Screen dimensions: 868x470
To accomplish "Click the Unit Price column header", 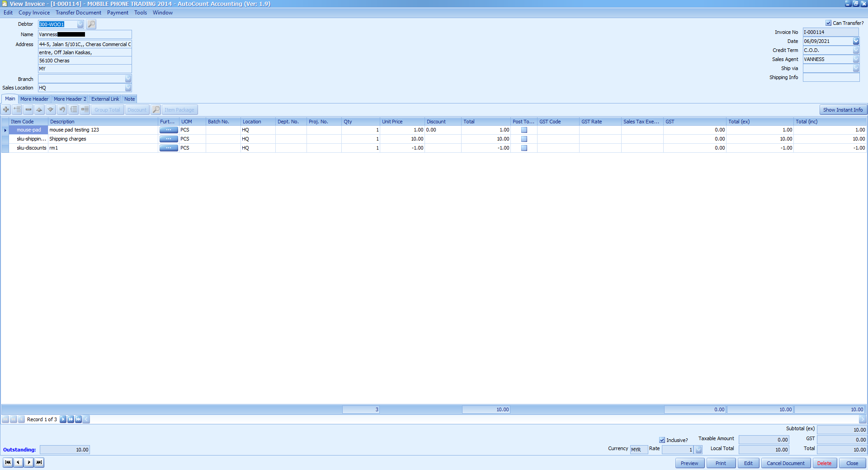I will (402, 122).
